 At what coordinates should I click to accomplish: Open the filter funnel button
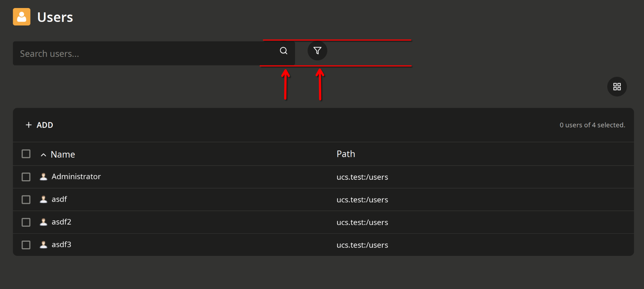pyautogui.click(x=317, y=51)
